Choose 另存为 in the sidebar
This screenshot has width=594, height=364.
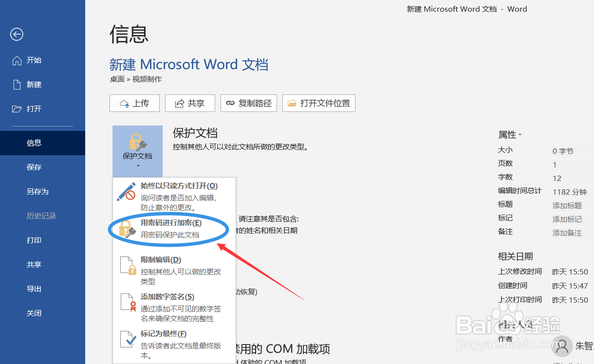tap(42, 192)
